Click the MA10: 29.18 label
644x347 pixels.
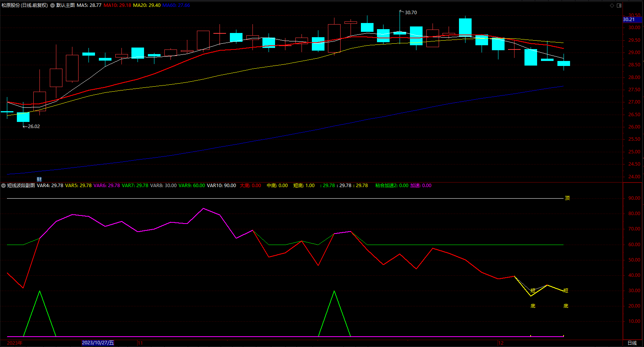pyautogui.click(x=118, y=5)
